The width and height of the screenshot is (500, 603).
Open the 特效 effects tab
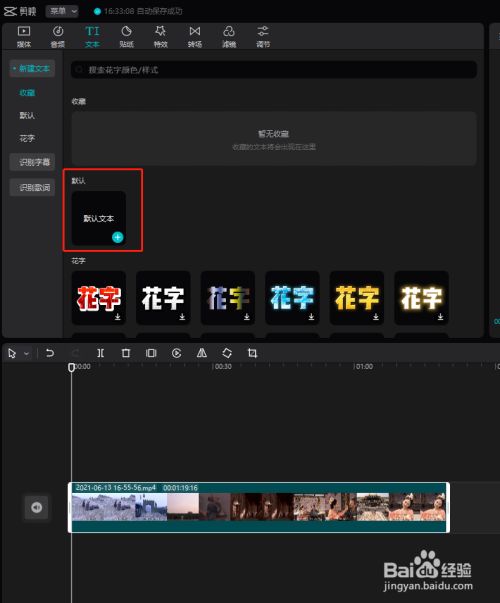click(x=160, y=37)
